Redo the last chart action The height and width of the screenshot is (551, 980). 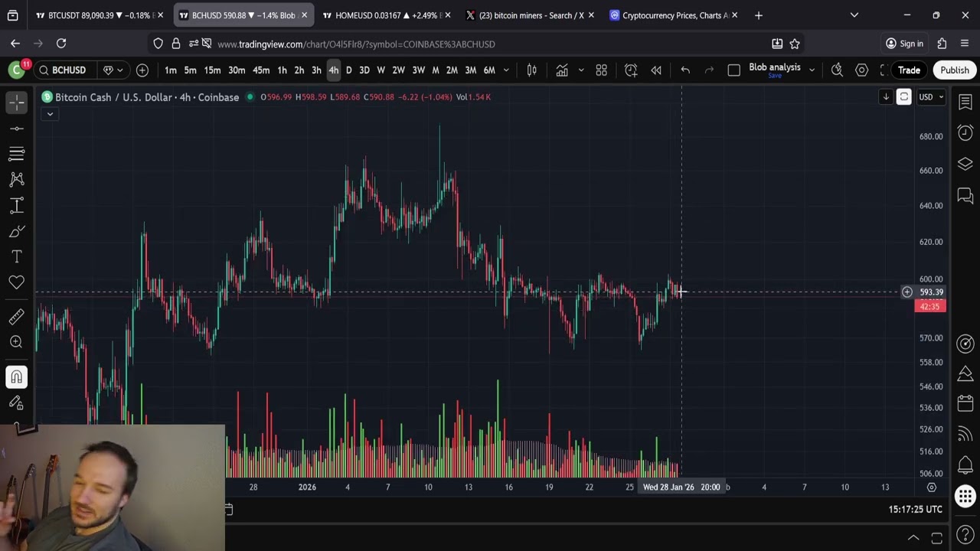pyautogui.click(x=709, y=70)
